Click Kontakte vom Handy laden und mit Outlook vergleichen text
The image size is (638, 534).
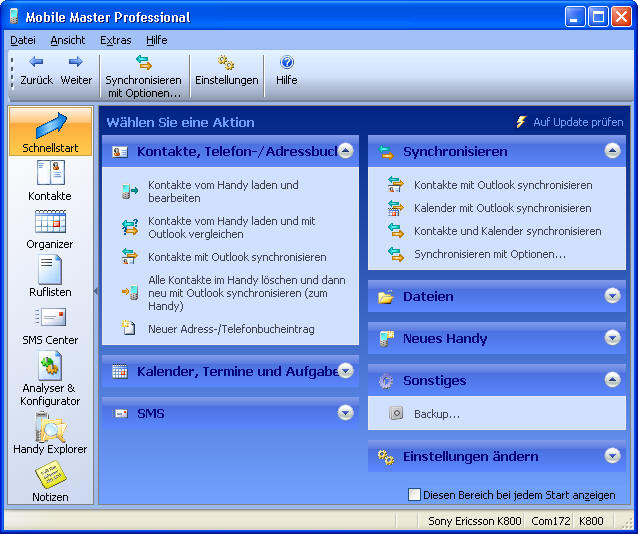coord(232,228)
